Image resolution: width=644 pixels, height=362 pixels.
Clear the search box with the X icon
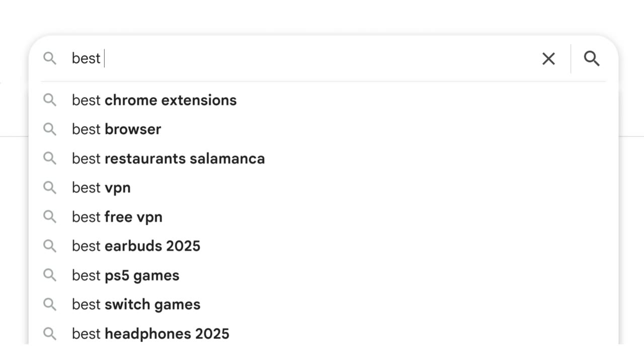[548, 59]
